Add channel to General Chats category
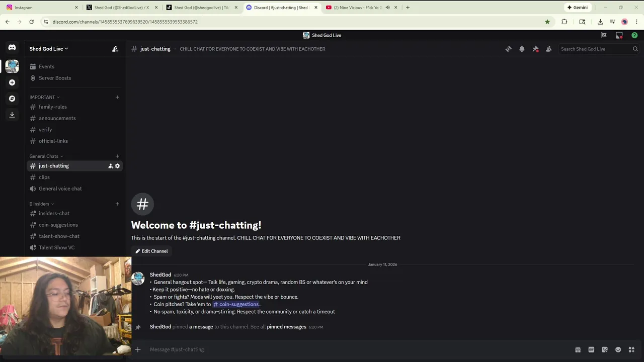The image size is (644, 362). [x=117, y=156]
